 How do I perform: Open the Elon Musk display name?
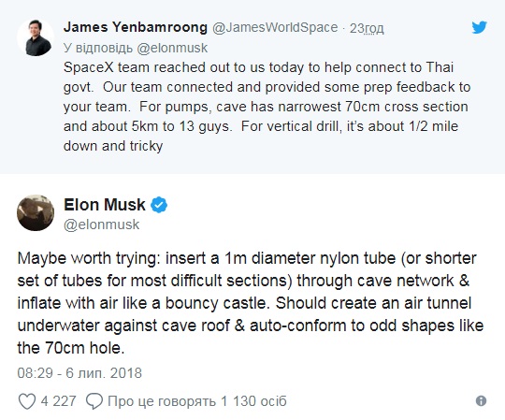(x=105, y=205)
